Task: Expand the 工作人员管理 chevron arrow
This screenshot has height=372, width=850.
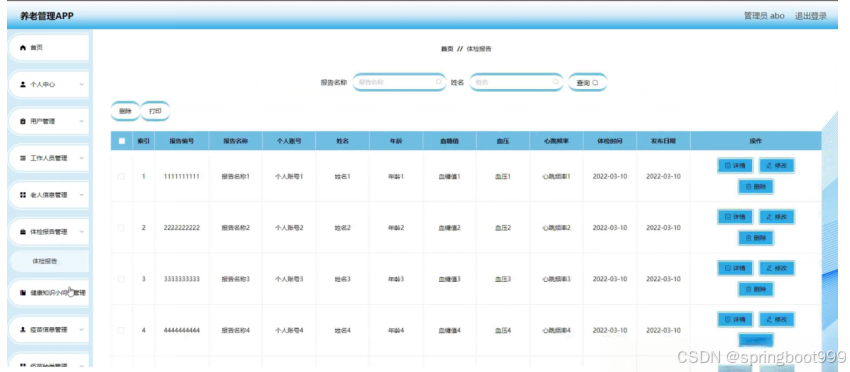Action: coord(81,158)
